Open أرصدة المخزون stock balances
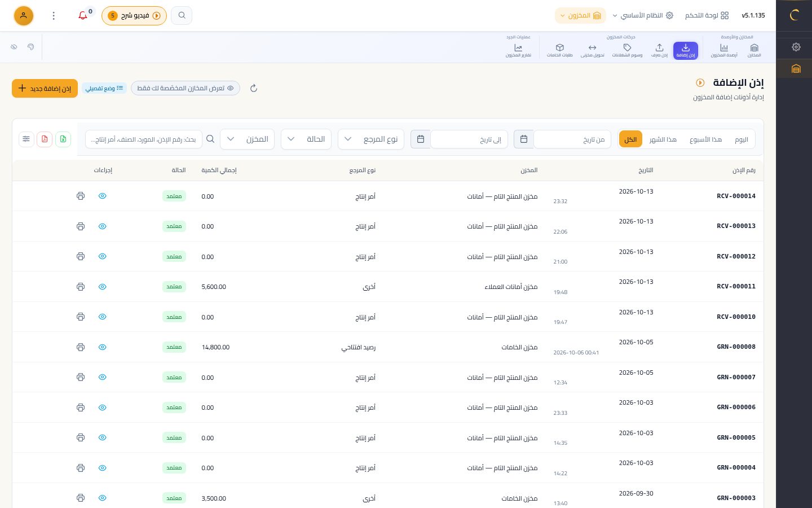This screenshot has width=812, height=508. point(724,50)
